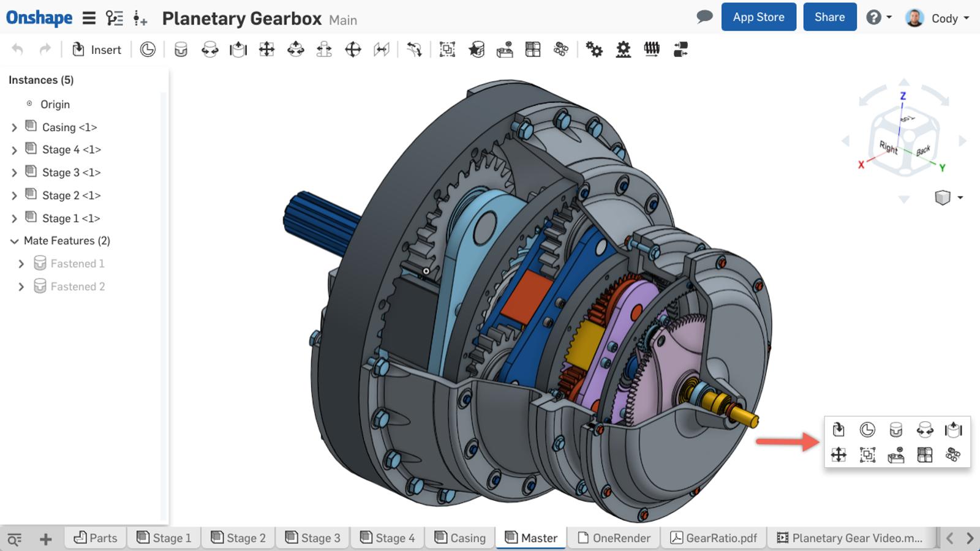Click the Group tool in the shortcut popup
980x551 pixels.
coord(867,455)
